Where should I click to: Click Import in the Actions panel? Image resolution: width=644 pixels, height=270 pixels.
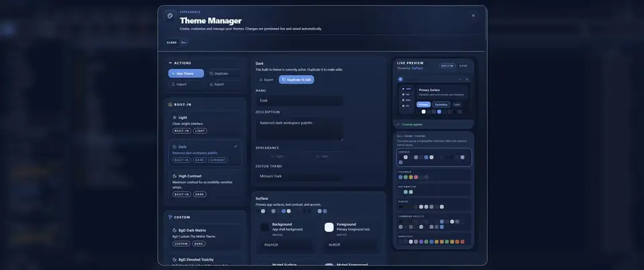186,84
